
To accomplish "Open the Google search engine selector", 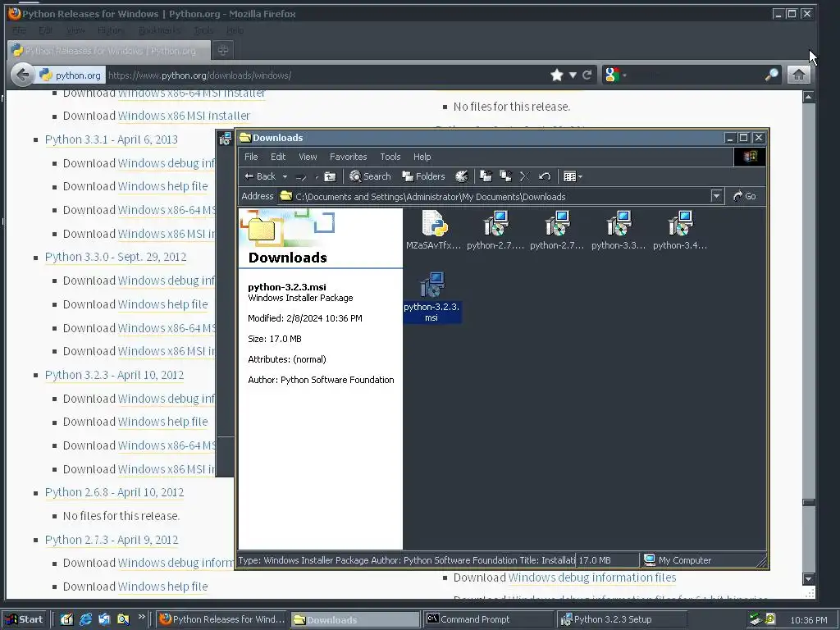I will (x=615, y=75).
